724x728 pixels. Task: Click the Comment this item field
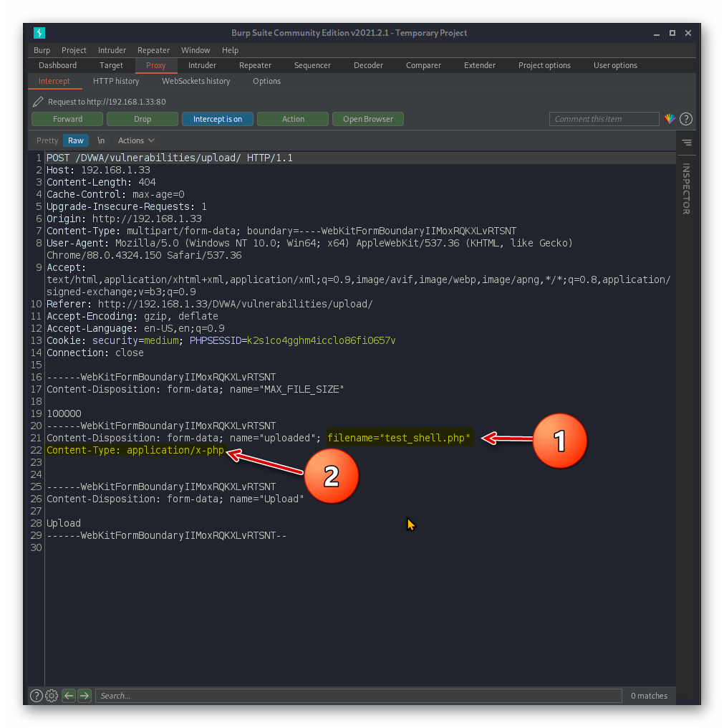pos(604,119)
